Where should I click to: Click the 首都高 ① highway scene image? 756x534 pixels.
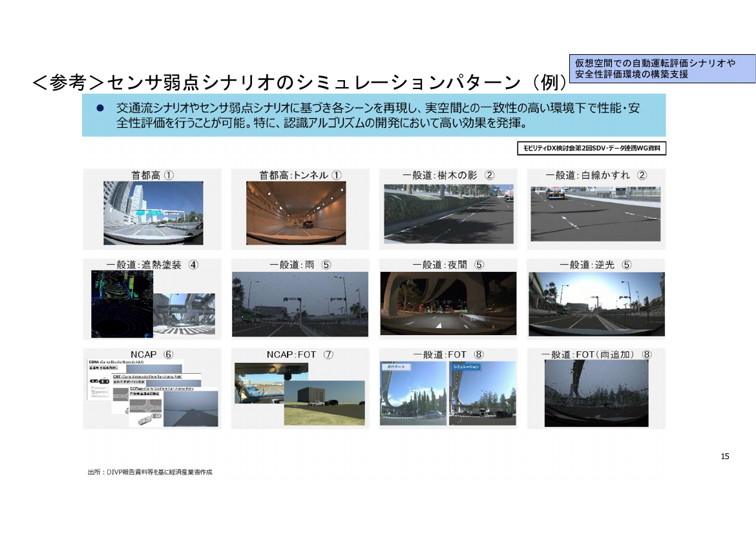coord(153,213)
